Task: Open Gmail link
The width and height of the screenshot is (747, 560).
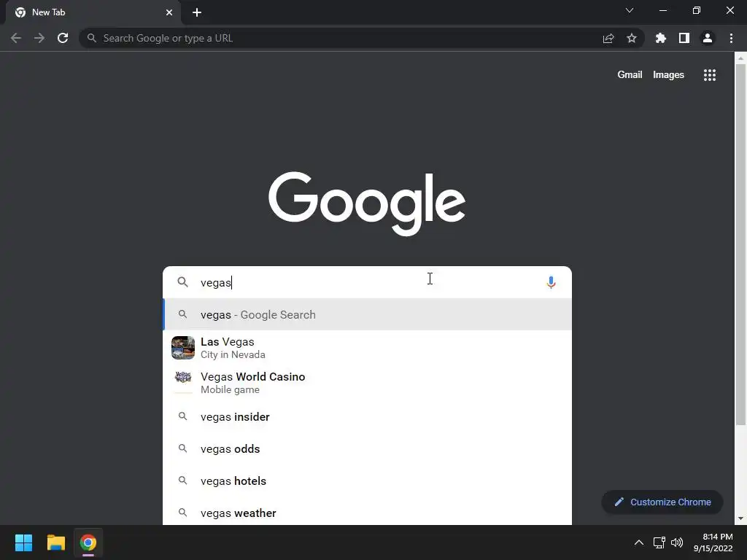Action: pos(630,75)
